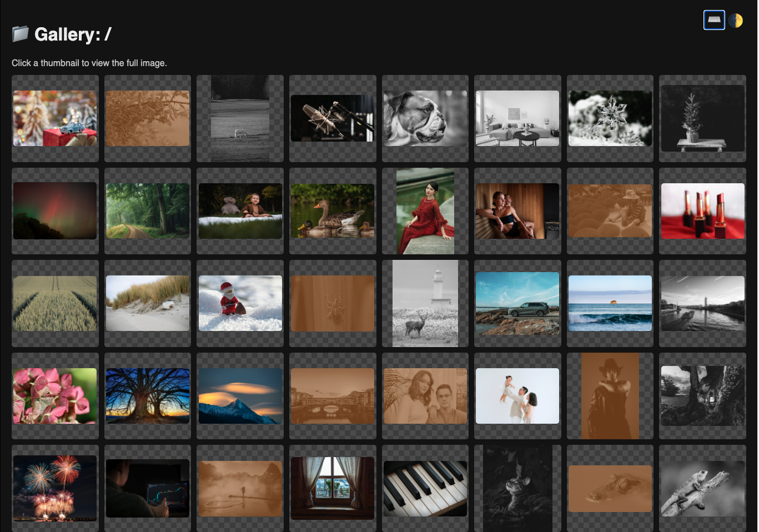Select the red lipsticks thumbnail

[702, 211]
